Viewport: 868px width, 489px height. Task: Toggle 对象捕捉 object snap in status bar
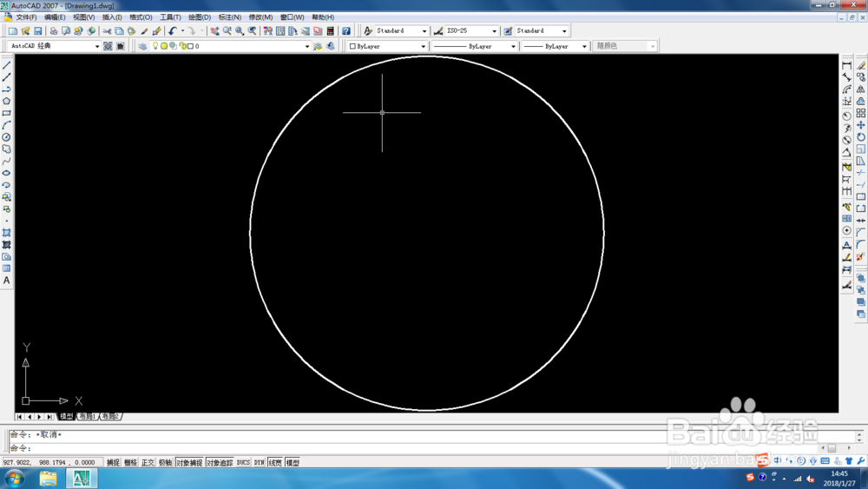189,462
